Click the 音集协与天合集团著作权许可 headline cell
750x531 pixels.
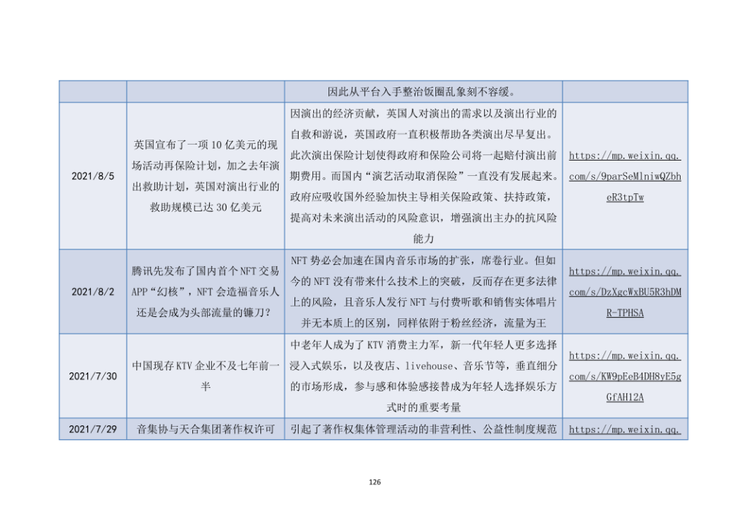[206, 429]
